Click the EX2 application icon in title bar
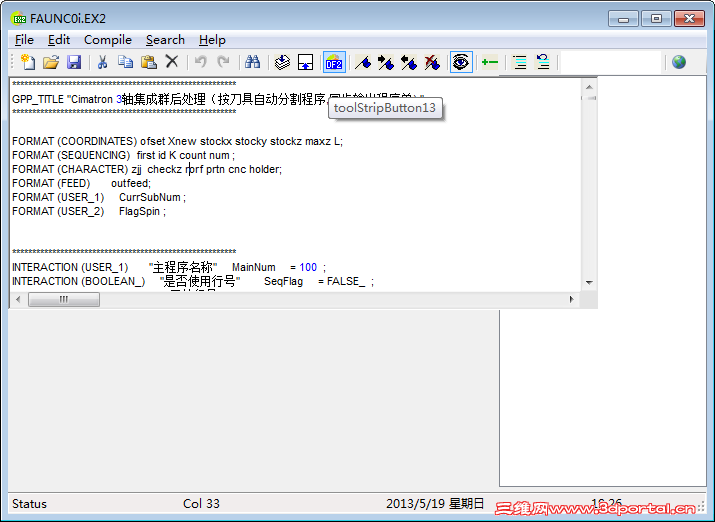715x522 pixels. point(19,19)
